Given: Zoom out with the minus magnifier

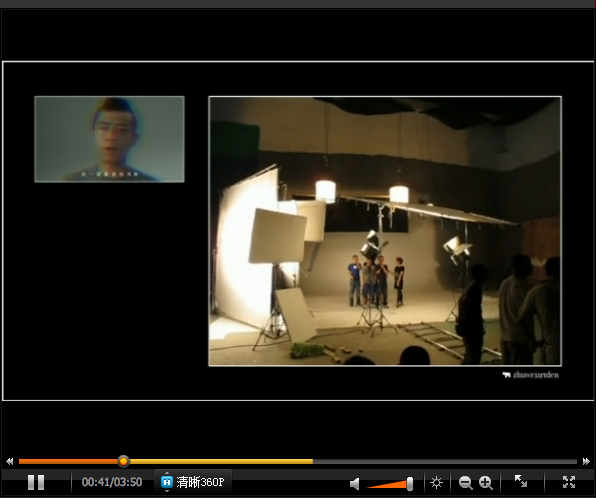Looking at the screenshot, I should pos(465,483).
